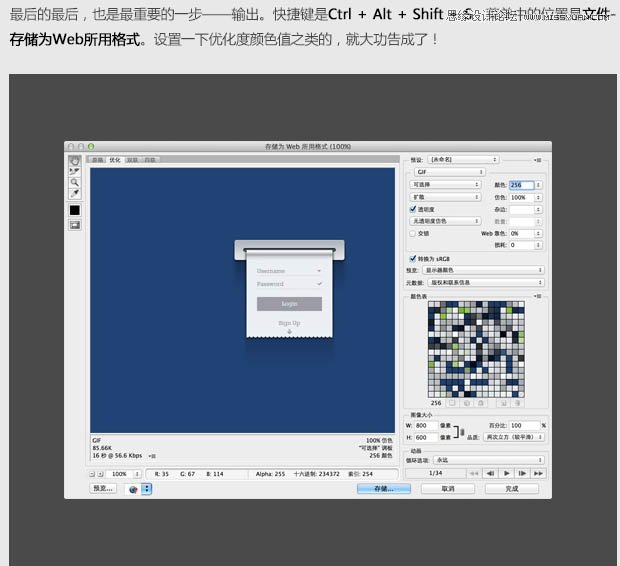Image resolution: width=620 pixels, height=566 pixels.
Task: Click the 完成 done button
Action: click(512, 489)
